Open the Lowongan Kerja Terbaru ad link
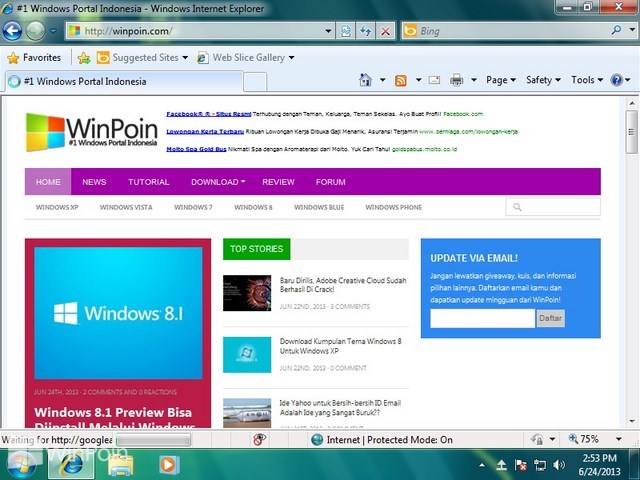The image size is (640, 480). 205,131
